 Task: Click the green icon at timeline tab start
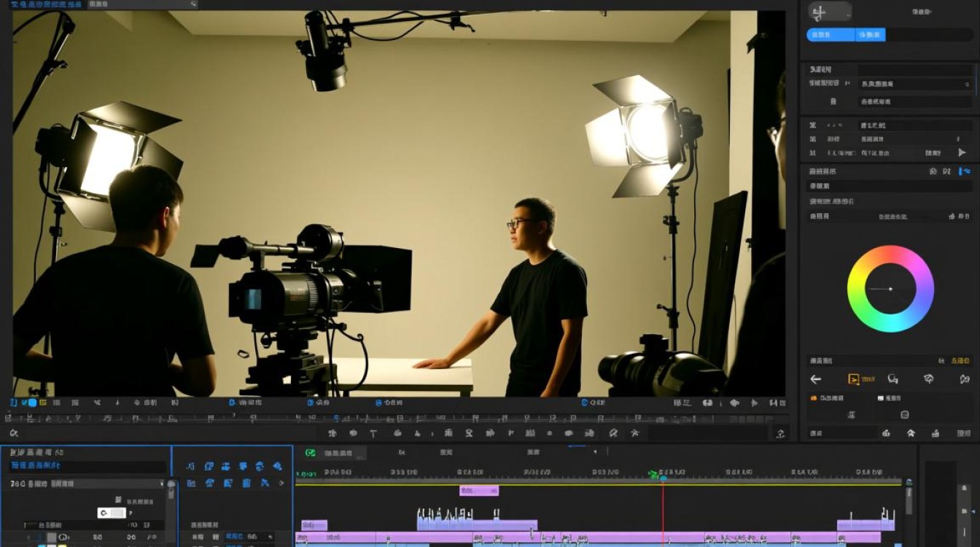click(x=310, y=453)
